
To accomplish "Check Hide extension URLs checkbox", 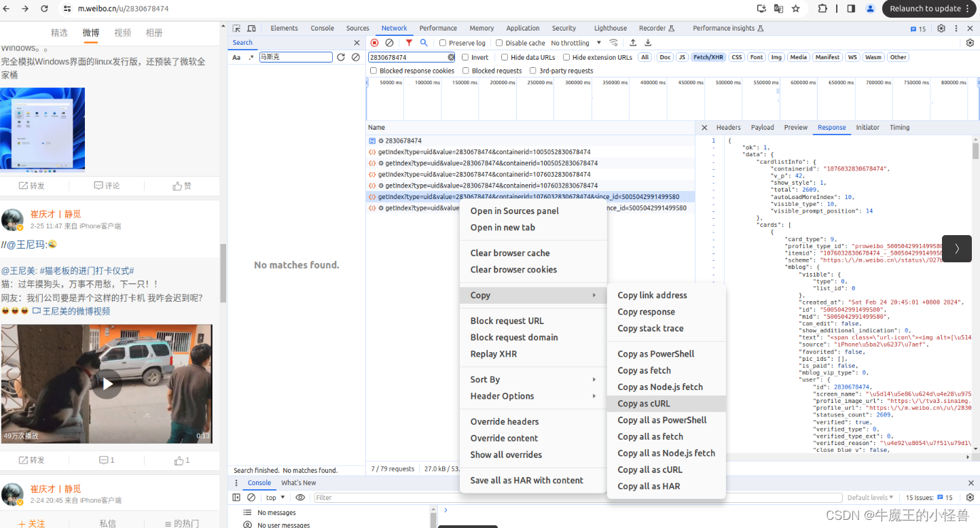I will point(566,57).
